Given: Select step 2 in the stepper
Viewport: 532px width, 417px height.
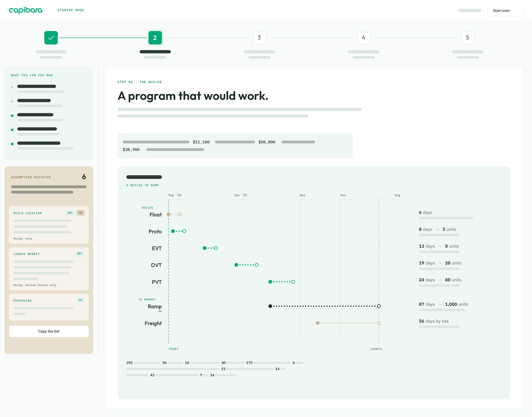Looking at the screenshot, I should [155, 38].
